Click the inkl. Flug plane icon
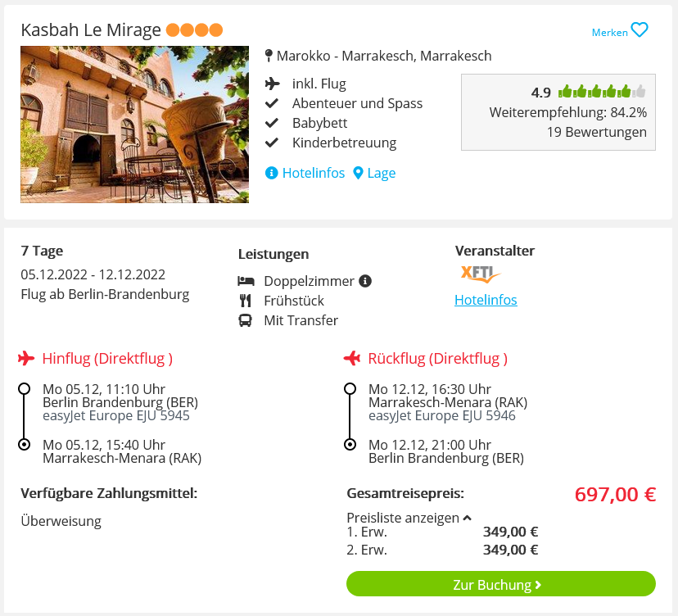 [x=273, y=84]
